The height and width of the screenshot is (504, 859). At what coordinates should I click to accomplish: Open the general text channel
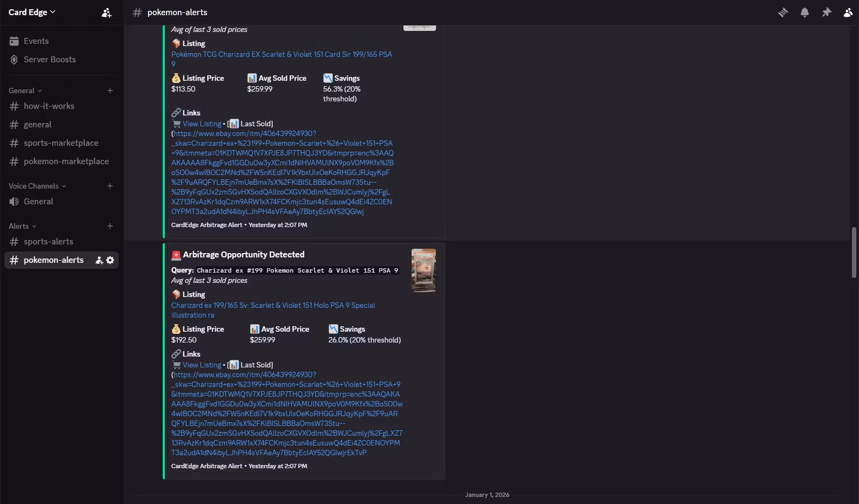point(62,125)
